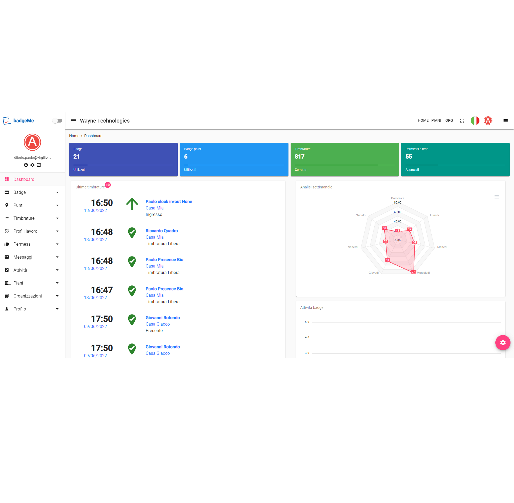Click the blue date under 16:47
This screenshot has height=503, width=514.
[95, 297]
